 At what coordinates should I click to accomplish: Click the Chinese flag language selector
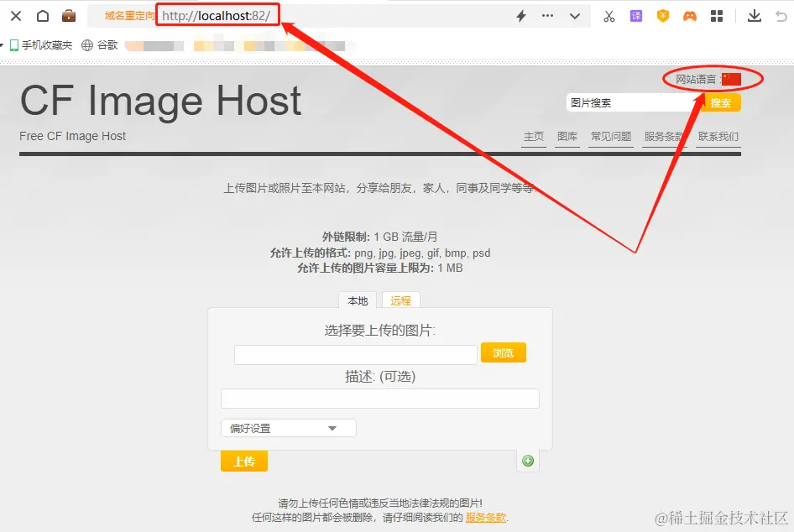tap(731, 79)
